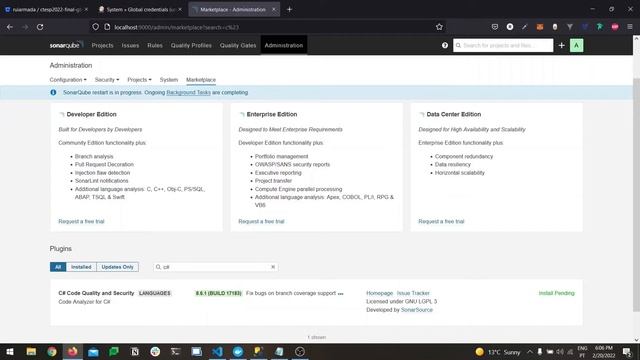Request a free trial of Data Center Edition
640x360 pixels.
pos(441,221)
